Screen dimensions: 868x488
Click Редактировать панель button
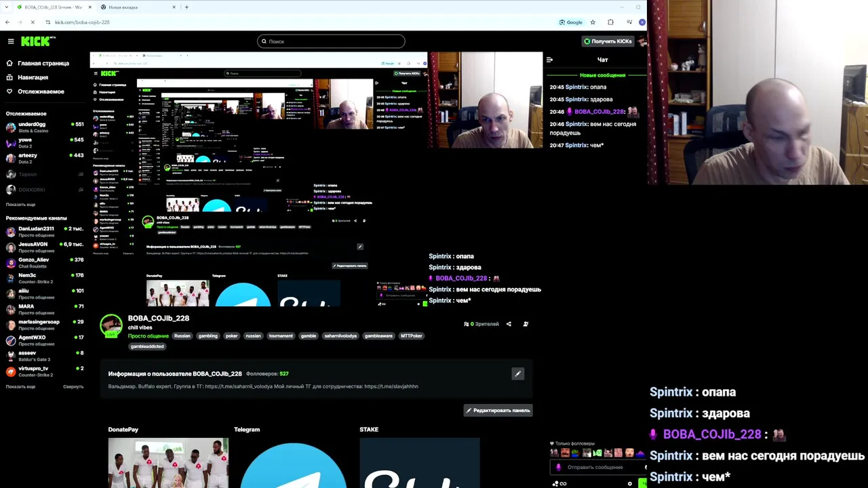[x=498, y=411]
